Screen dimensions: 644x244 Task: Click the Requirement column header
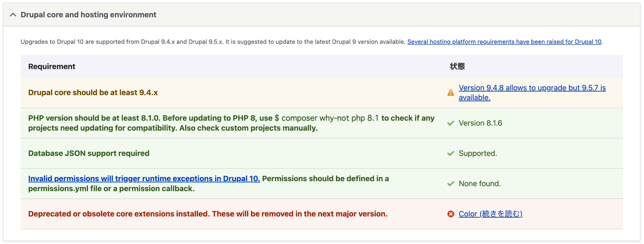[x=52, y=66]
